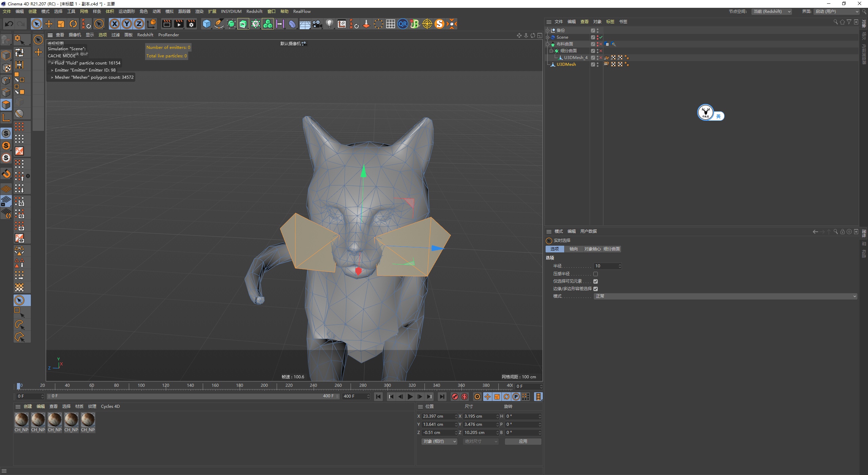This screenshot has height=475, width=868.
Task: Expand the Scene object in hierarchy
Action: 547,37
